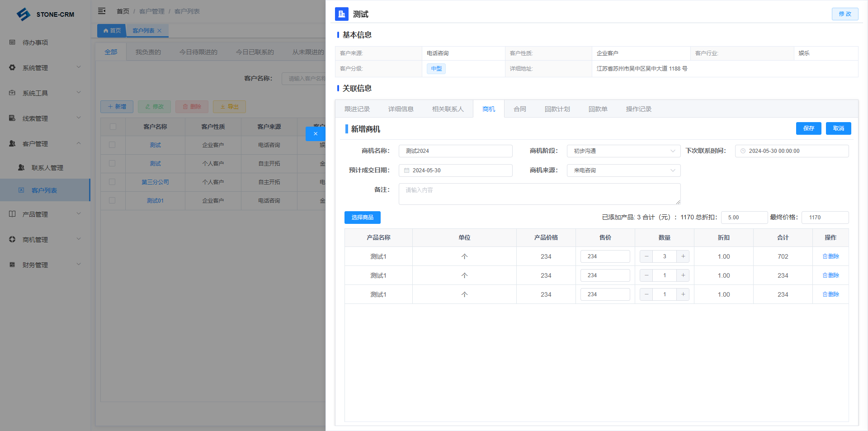Click the 商机管理 icon
Image resolution: width=868 pixels, height=431 pixels.
pyautogui.click(x=12, y=240)
